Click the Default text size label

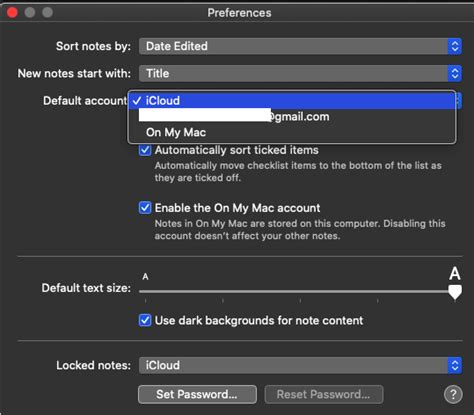(x=86, y=288)
